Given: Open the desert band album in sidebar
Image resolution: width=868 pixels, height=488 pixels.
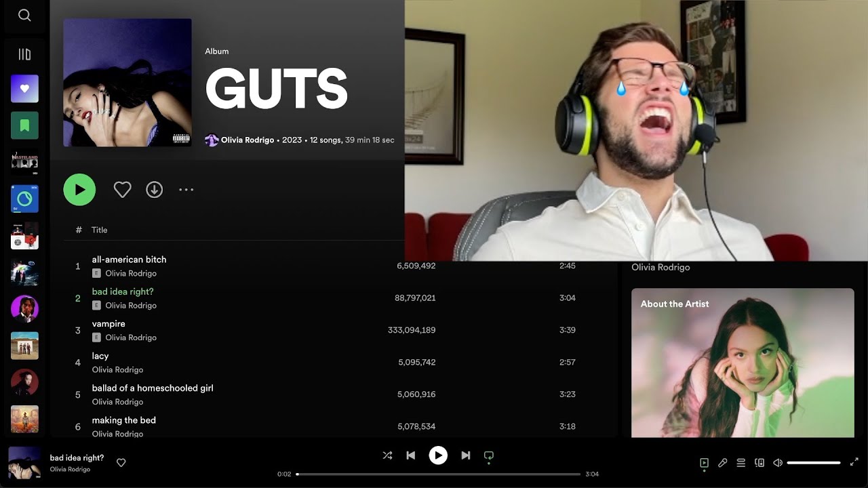Looking at the screenshot, I should tap(24, 346).
